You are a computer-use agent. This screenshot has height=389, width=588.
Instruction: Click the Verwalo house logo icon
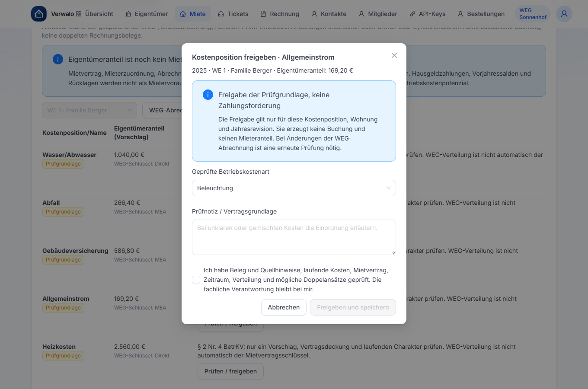click(x=39, y=14)
